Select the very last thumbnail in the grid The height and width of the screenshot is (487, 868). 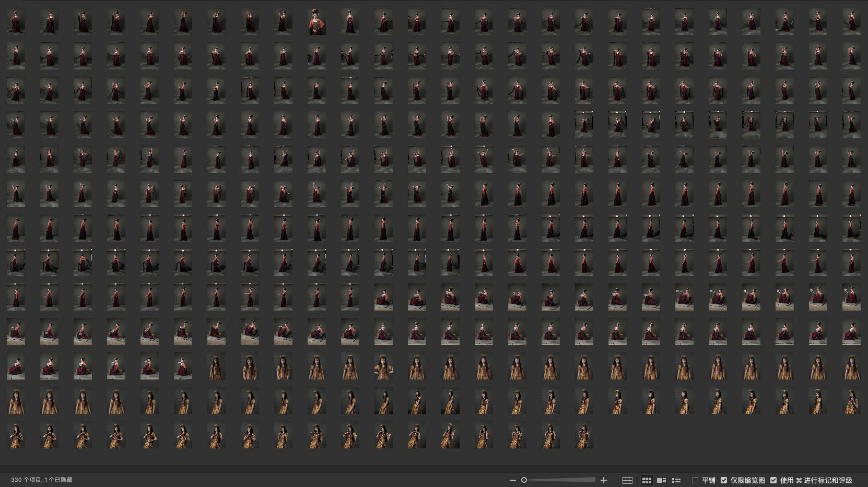tap(584, 435)
